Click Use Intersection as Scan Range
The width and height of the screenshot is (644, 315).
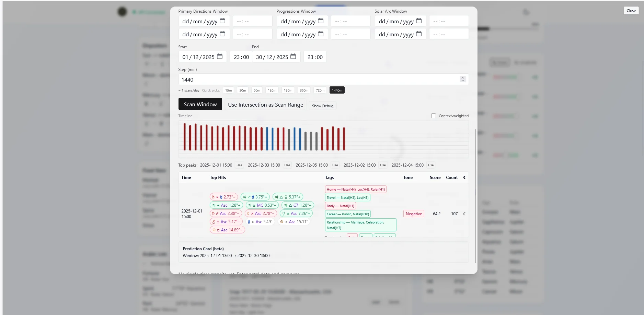(x=265, y=105)
